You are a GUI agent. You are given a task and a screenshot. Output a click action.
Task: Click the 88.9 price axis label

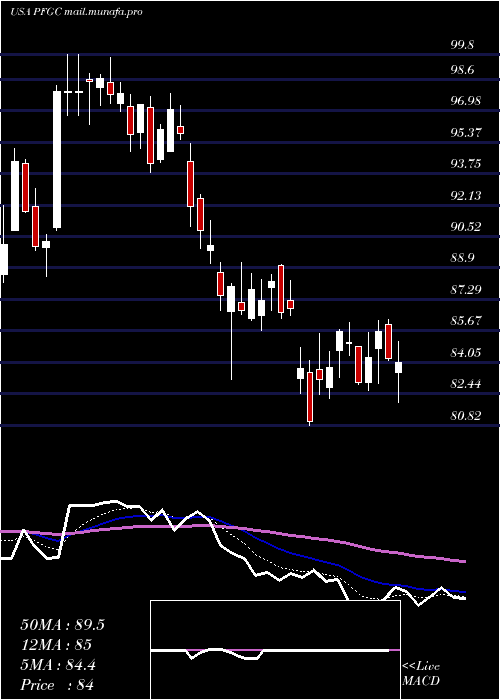point(462,258)
